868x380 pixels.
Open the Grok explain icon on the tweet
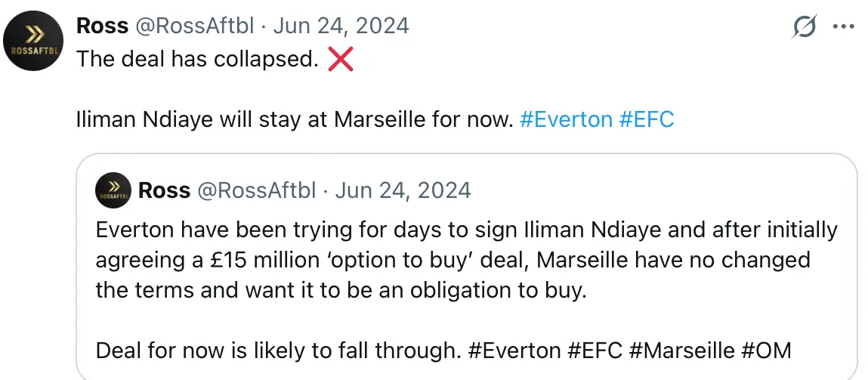click(x=805, y=27)
